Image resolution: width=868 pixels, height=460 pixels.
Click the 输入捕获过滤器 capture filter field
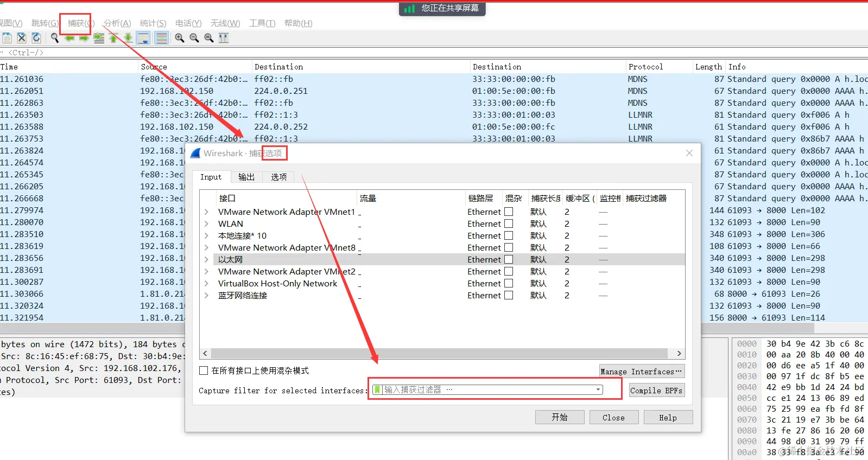pyautogui.click(x=487, y=390)
